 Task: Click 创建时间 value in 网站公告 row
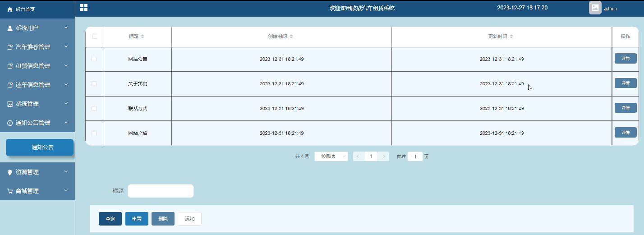pos(281,59)
